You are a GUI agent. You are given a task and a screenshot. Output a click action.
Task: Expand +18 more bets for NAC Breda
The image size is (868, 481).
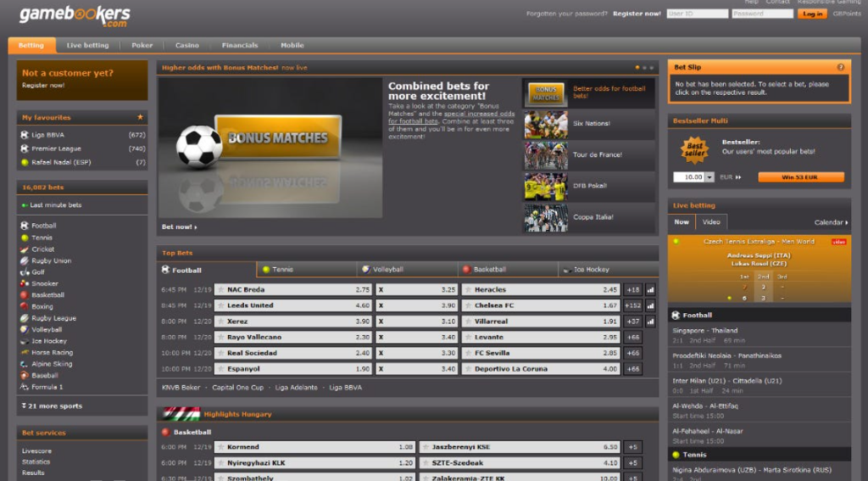click(632, 290)
